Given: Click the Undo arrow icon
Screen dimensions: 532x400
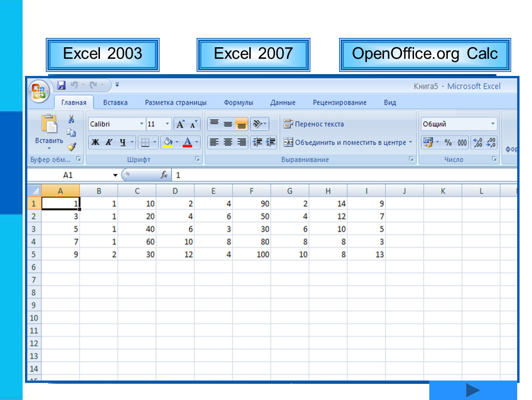Looking at the screenshot, I should (74, 85).
